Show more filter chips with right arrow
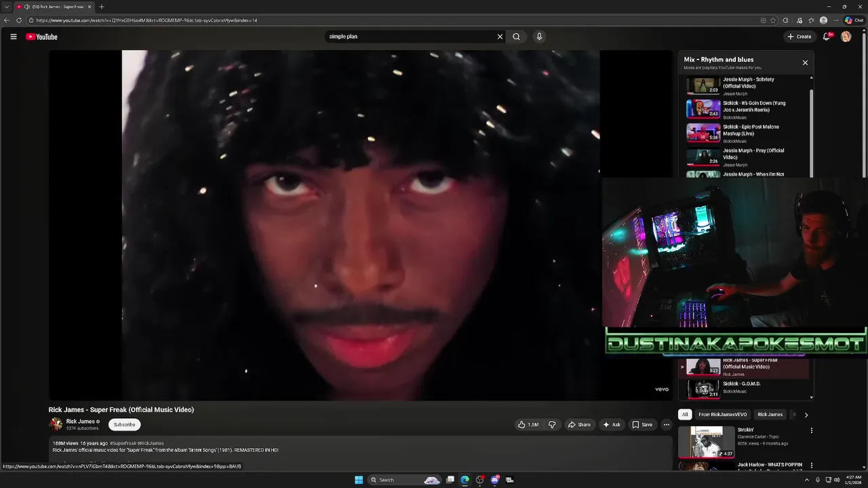The height and width of the screenshot is (488, 868). (x=806, y=415)
